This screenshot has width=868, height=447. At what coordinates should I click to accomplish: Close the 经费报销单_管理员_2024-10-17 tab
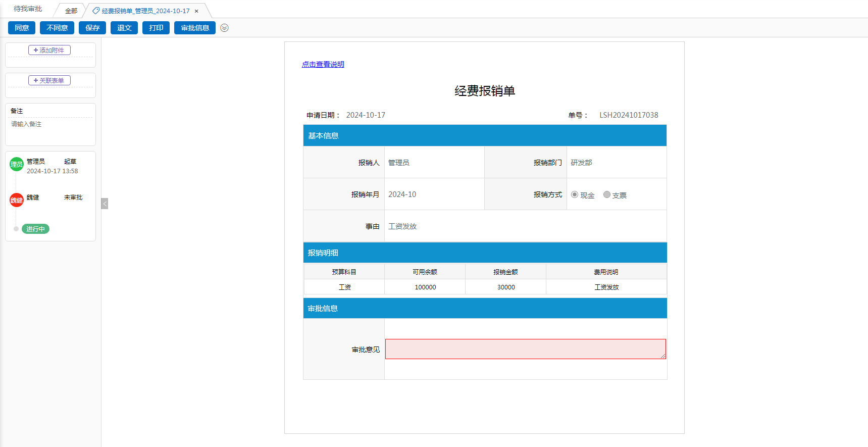pyautogui.click(x=196, y=11)
